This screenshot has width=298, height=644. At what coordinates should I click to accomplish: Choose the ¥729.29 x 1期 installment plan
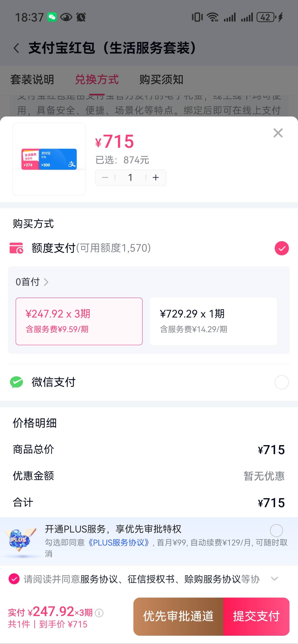pyautogui.click(x=213, y=321)
